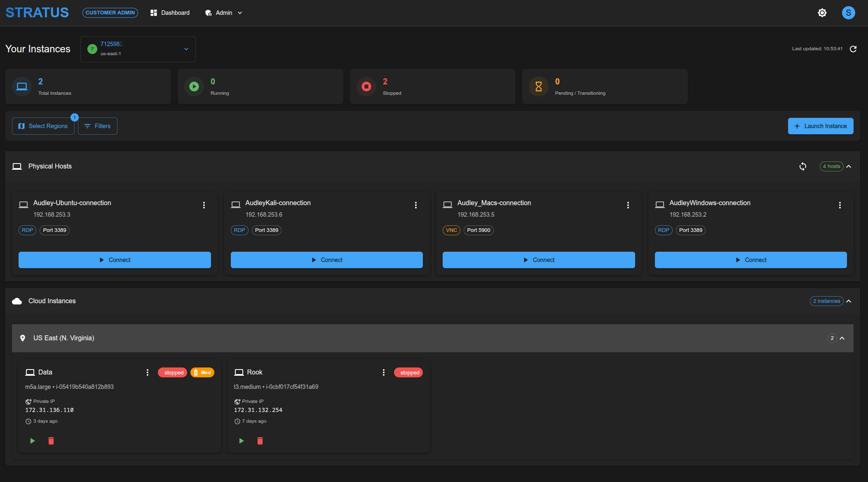Click the CUSTOMER ADMIN badge
The height and width of the screenshot is (482, 868).
point(110,13)
